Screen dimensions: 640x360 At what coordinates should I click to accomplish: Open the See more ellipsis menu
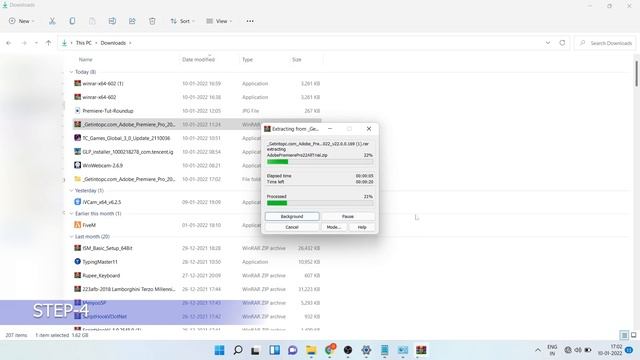(x=250, y=21)
